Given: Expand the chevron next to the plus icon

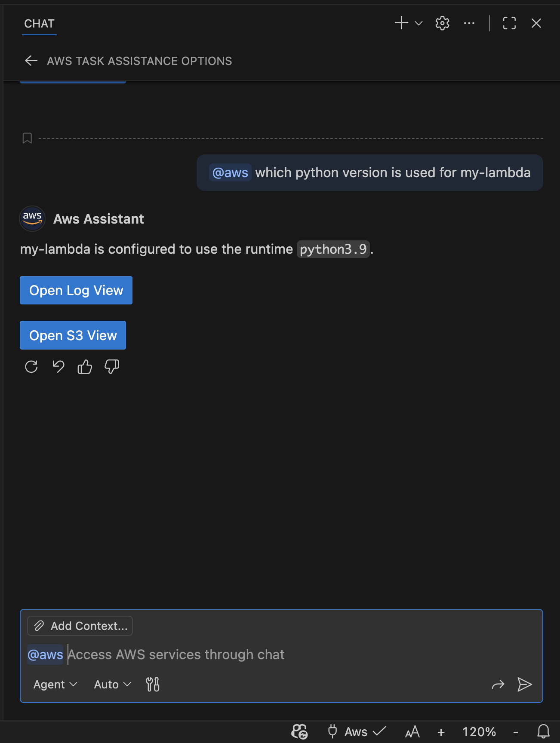Looking at the screenshot, I should pyautogui.click(x=417, y=24).
